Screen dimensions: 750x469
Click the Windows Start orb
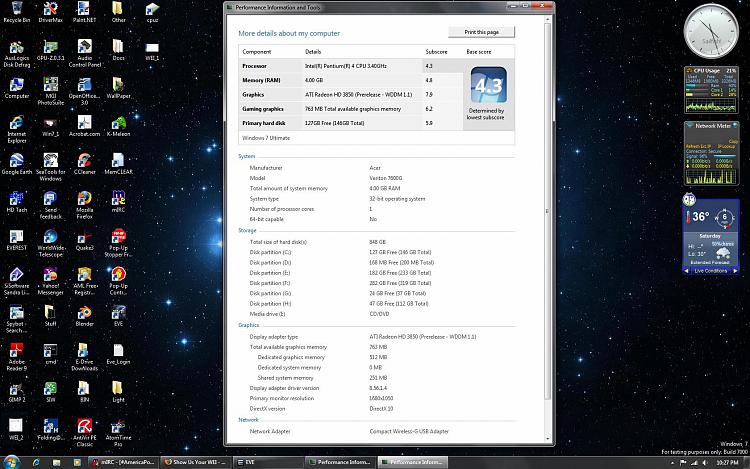tap(11, 462)
